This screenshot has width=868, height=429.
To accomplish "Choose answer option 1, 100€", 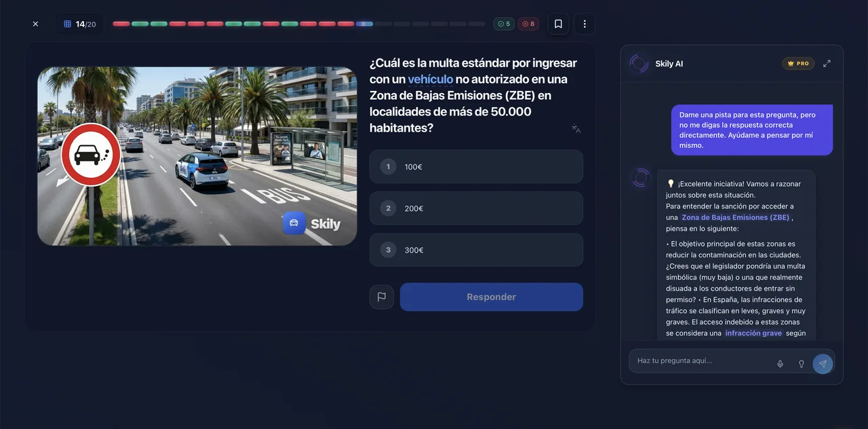I will coord(476,166).
